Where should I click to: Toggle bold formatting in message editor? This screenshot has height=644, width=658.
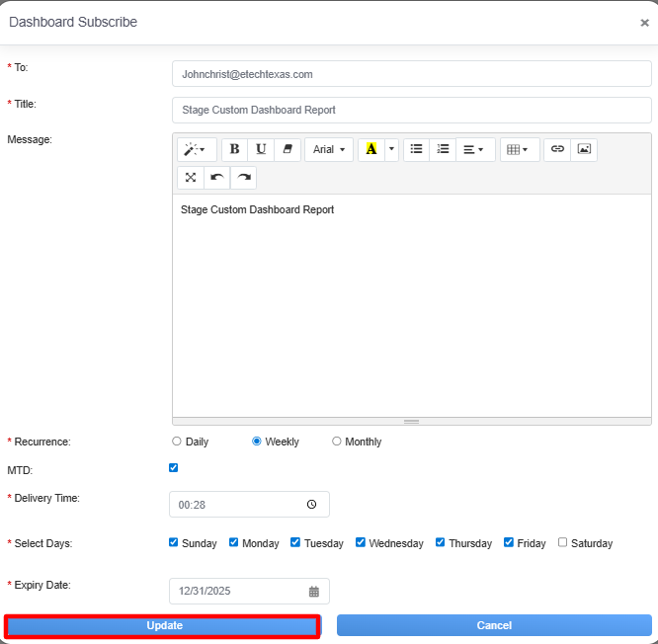click(234, 149)
